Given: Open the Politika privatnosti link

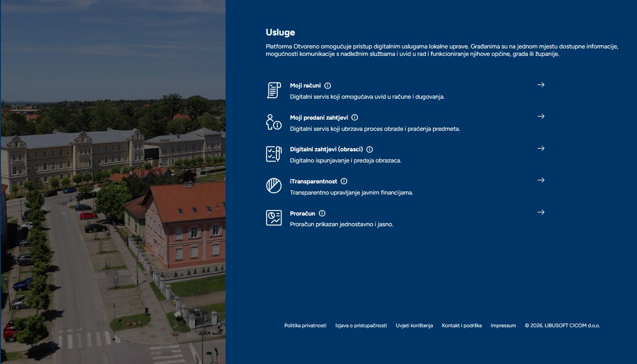Looking at the screenshot, I should pyautogui.click(x=305, y=326).
